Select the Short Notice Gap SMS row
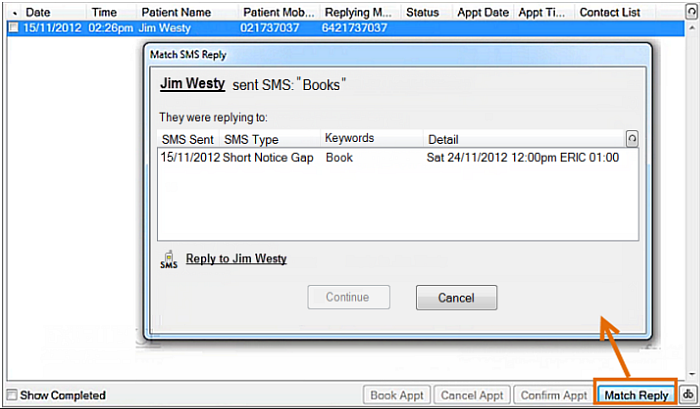This screenshot has width=700, height=409. [390, 158]
